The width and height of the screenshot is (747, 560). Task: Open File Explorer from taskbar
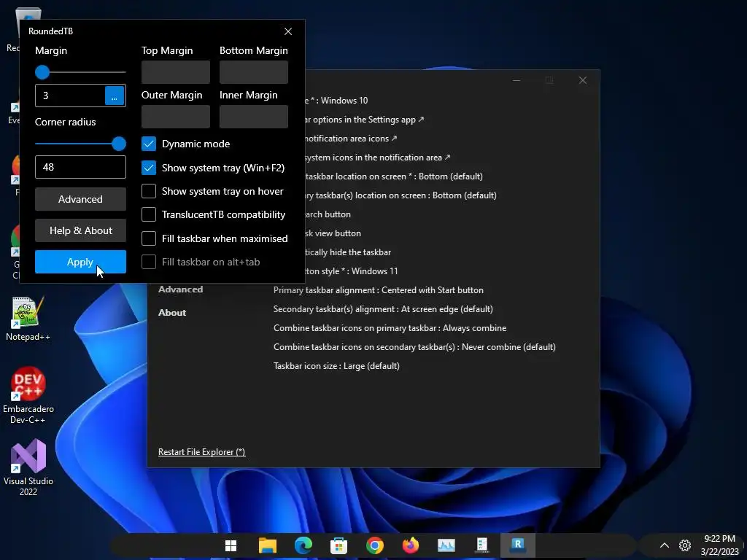[x=267, y=545]
